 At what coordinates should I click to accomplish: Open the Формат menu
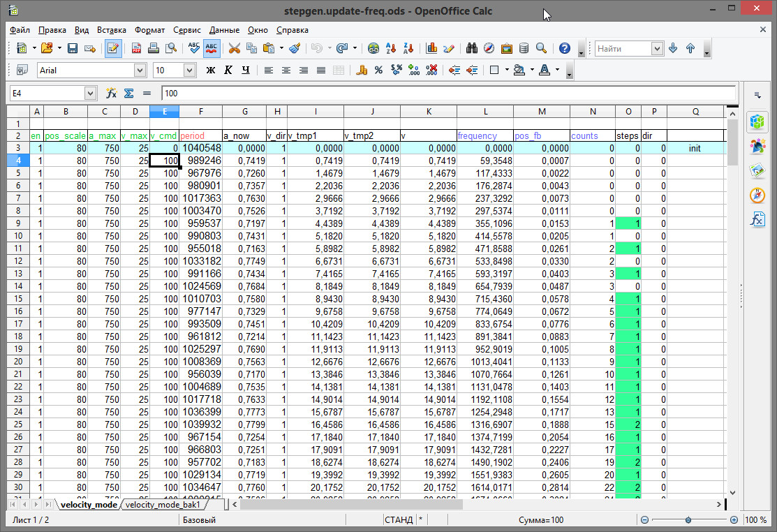click(x=149, y=30)
